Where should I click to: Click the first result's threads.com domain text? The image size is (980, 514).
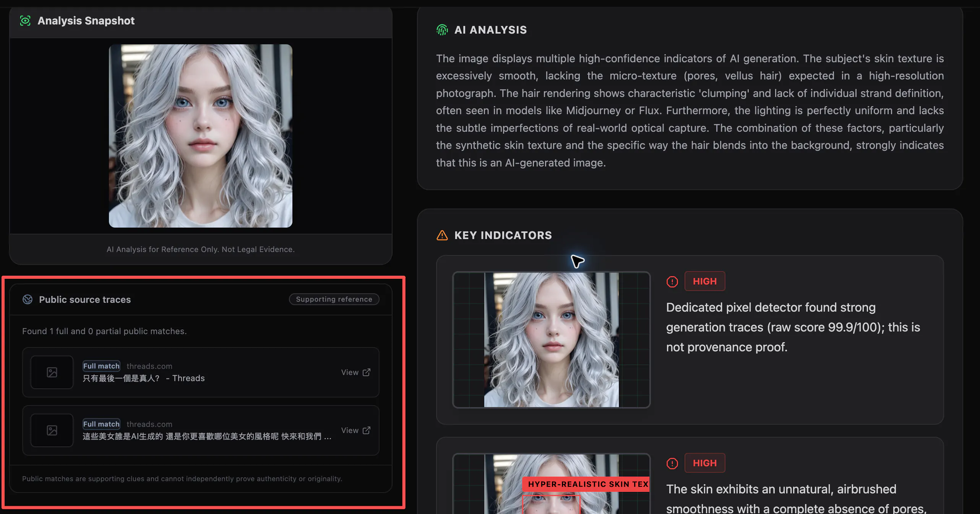coord(149,366)
